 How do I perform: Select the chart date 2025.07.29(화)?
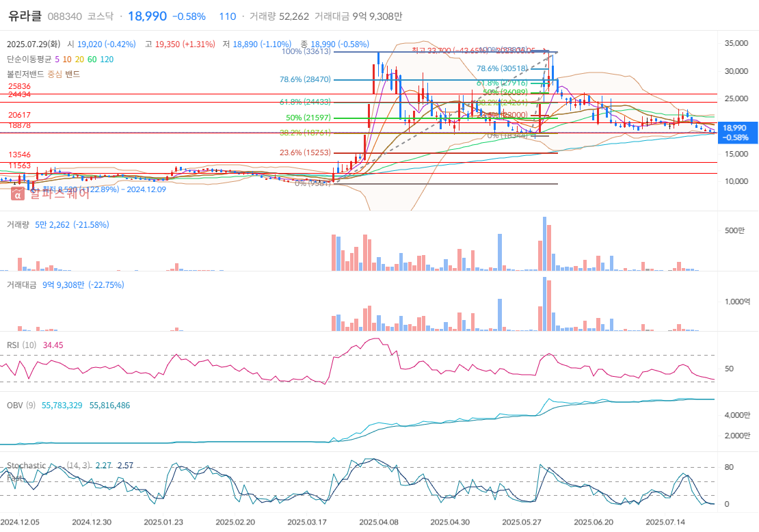(34, 44)
